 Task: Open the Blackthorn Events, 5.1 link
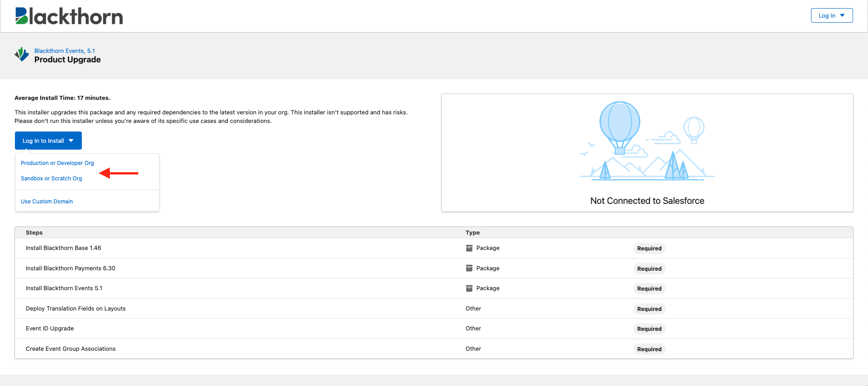coord(65,51)
